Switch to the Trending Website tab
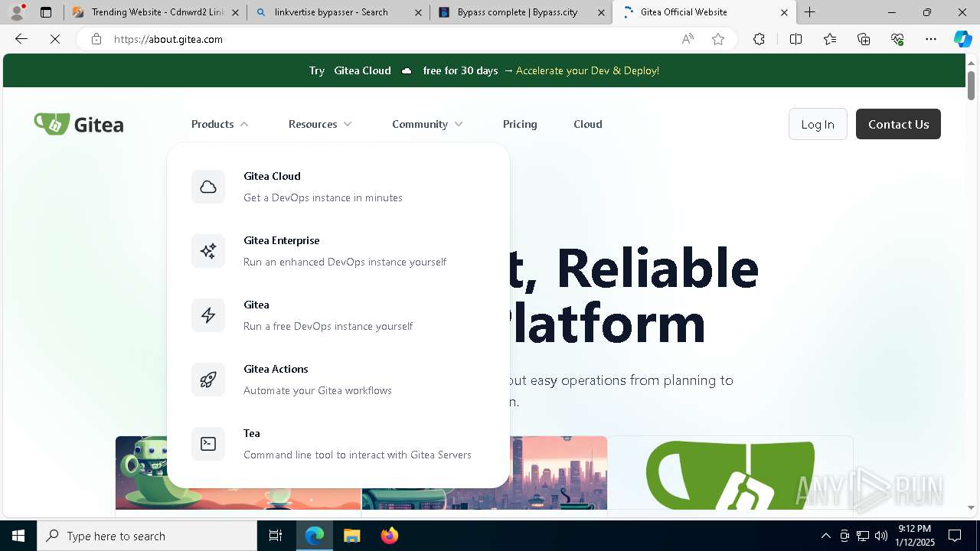980x551 pixels. click(155, 12)
